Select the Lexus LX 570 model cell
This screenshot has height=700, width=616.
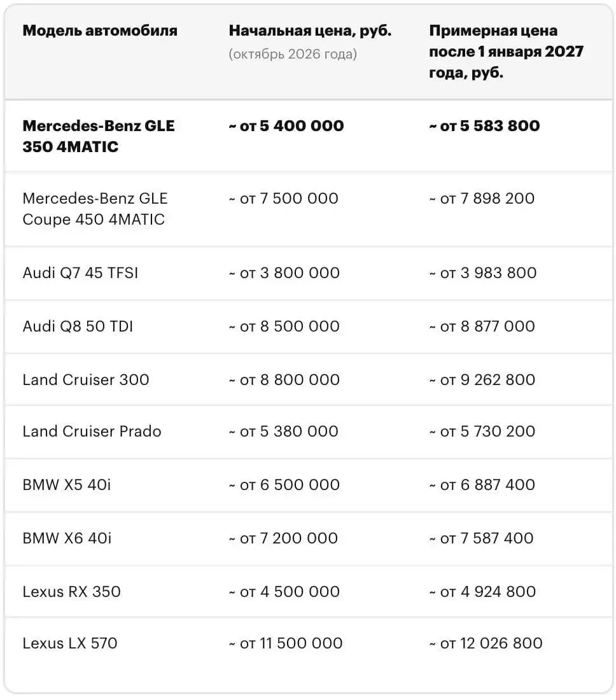(70, 643)
